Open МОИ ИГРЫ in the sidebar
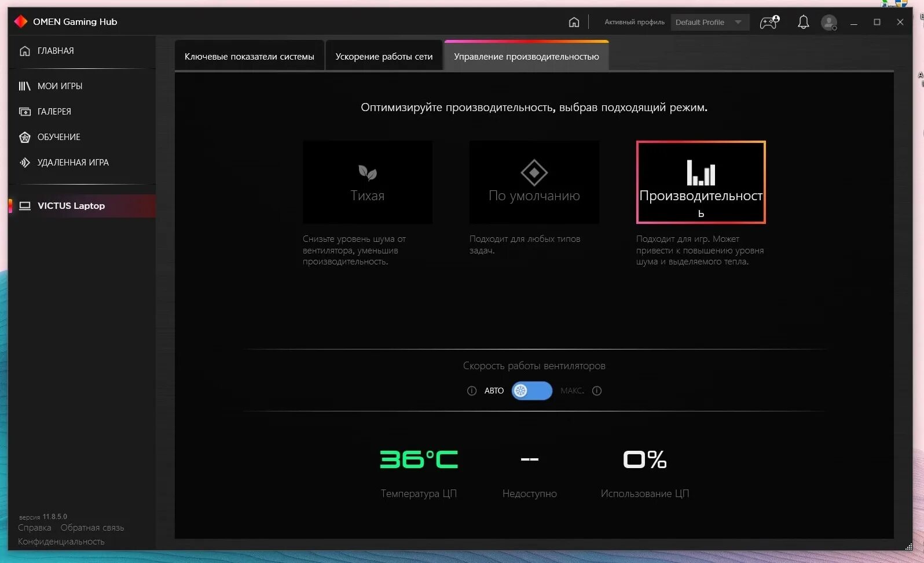Viewport: 924px width, 563px height. pyautogui.click(x=82, y=86)
